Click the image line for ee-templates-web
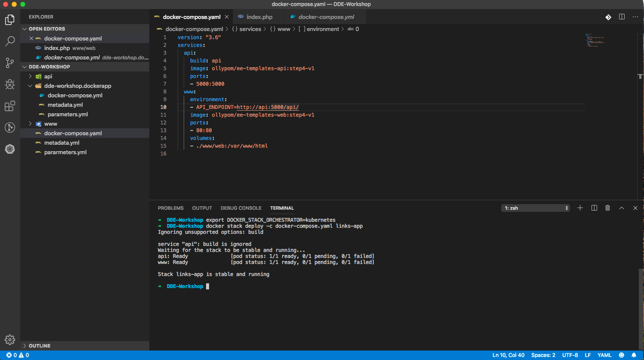 (252, 115)
